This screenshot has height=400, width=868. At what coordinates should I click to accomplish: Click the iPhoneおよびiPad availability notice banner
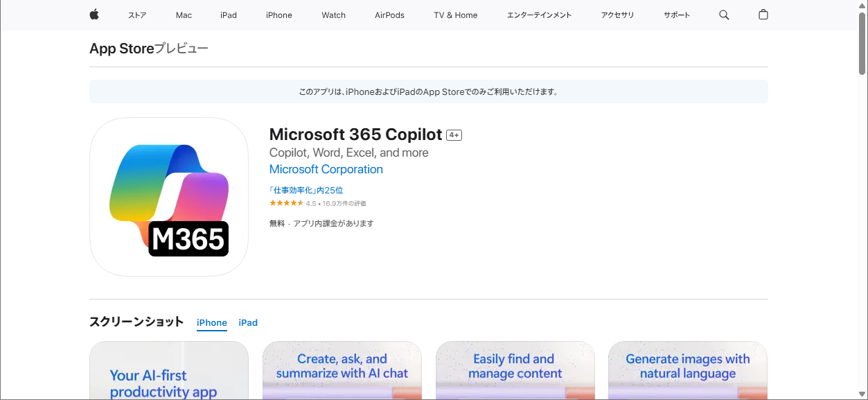428,92
